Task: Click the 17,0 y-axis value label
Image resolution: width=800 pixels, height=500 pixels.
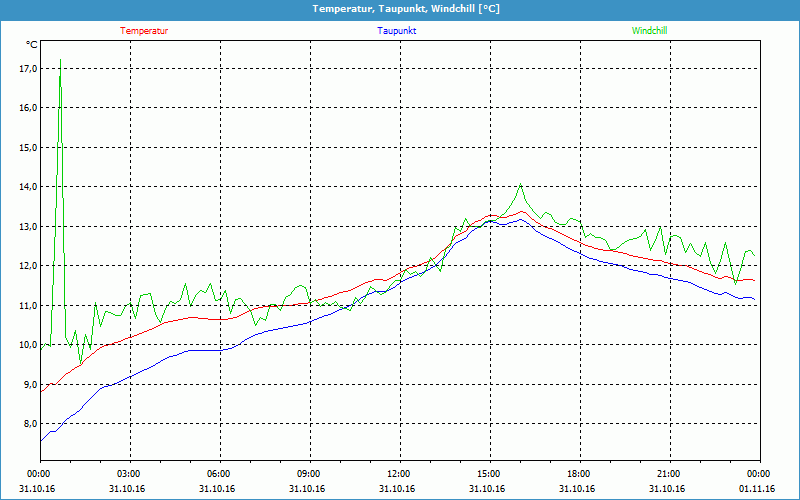Action: tap(28, 68)
